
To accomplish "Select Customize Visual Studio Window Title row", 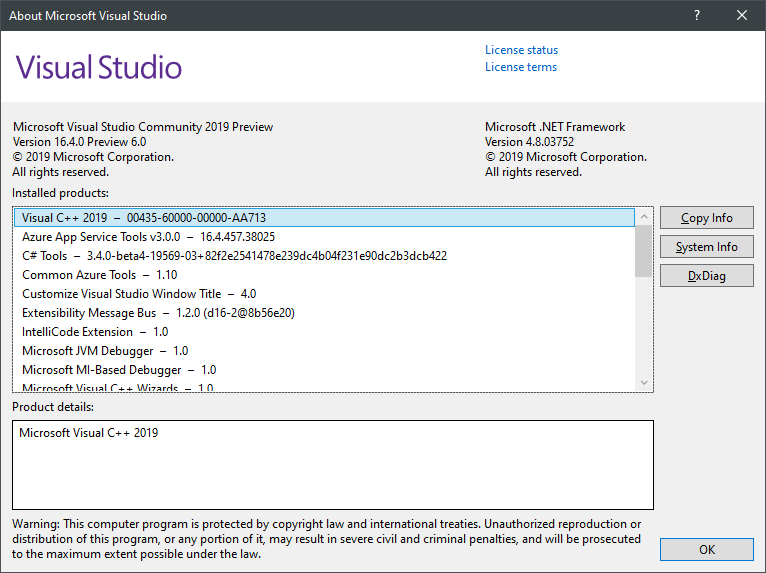I will click(324, 294).
